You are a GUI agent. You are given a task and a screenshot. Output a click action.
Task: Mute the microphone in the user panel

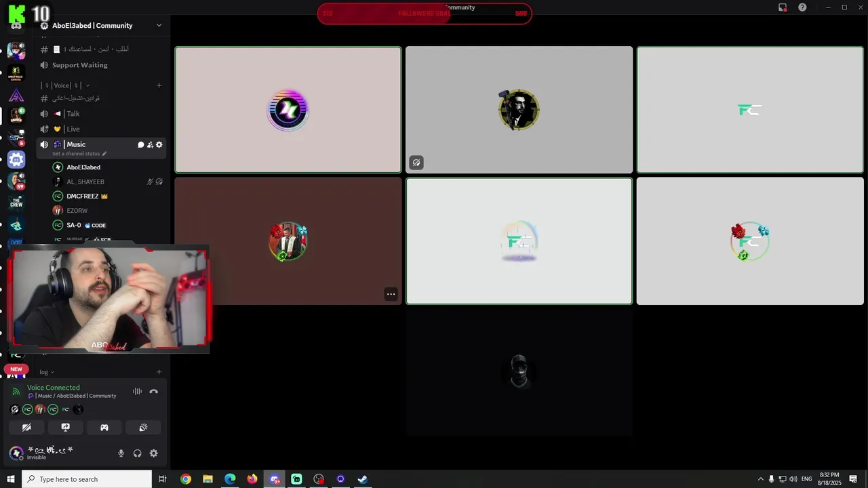(121, 453)
